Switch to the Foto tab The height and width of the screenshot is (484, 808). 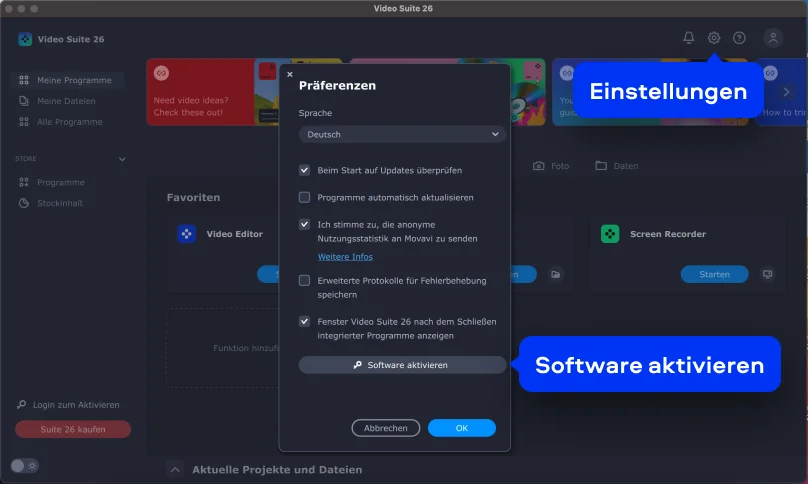tap(551, 166)
